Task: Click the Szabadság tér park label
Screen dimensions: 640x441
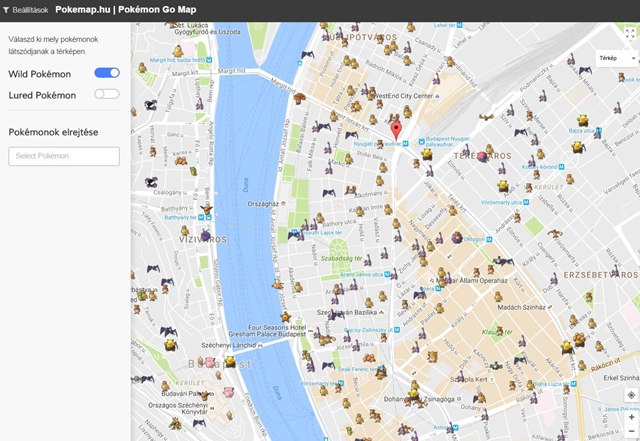Action: (x=341, y=258)
